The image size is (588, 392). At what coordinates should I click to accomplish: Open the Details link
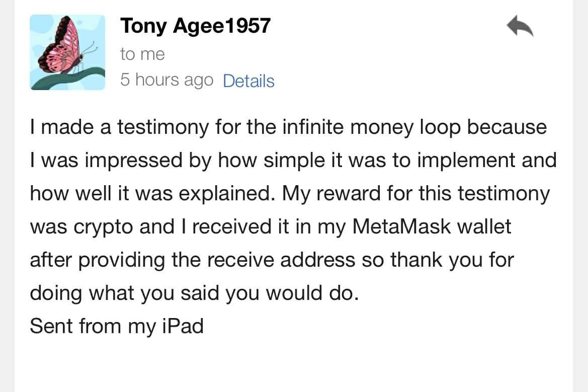click(x=248, y=81)
